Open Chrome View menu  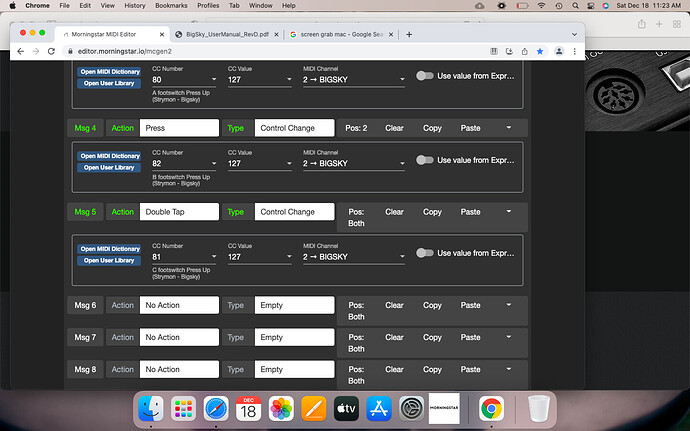point(107,6)
